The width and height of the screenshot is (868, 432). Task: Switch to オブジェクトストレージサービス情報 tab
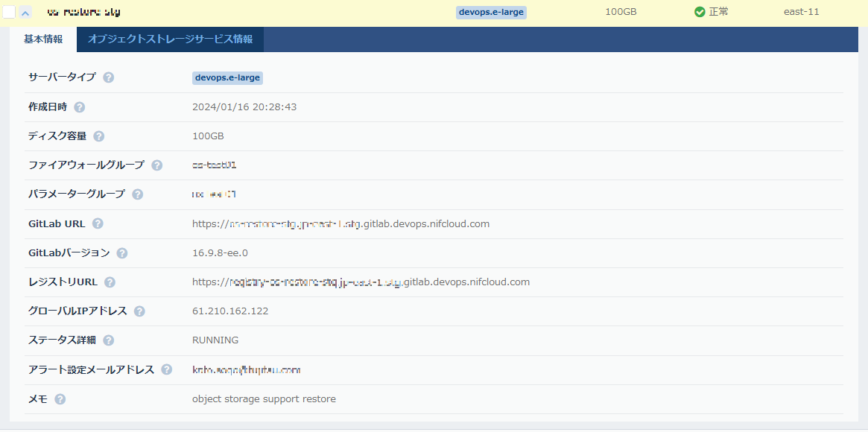pos(170,39)
